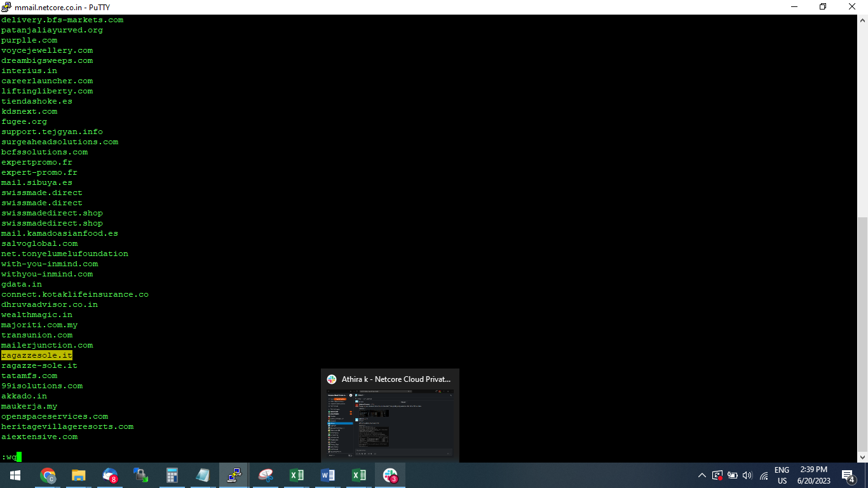Image resolution: width=868 pixels, height=488 pixels.
Task: Open File Explorer from the taskbar
Action: pos(78,475)
